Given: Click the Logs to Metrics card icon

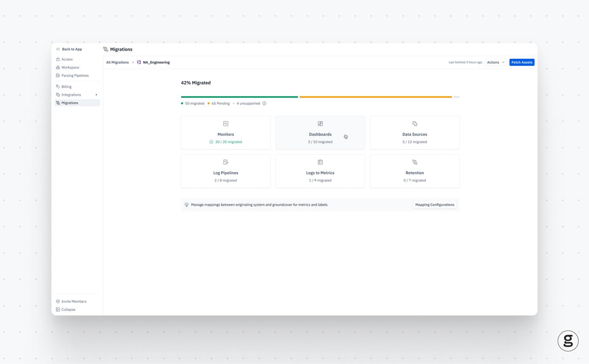Looking at the screenshot, I should 320,162.
